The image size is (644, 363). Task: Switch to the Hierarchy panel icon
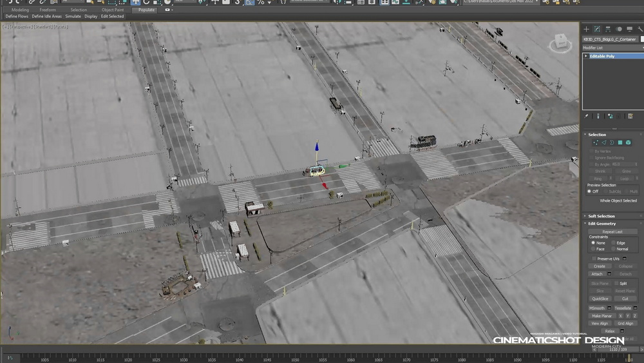(x=608, y=29)
